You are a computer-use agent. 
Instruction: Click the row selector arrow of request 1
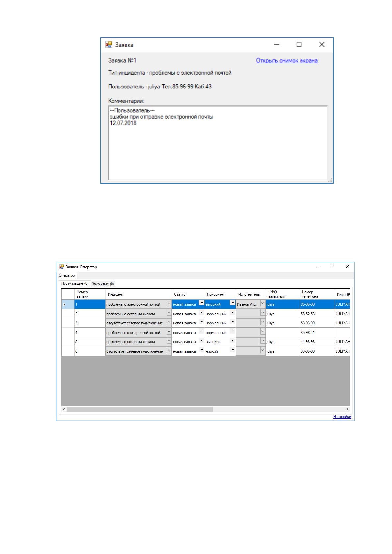point(65,304)
